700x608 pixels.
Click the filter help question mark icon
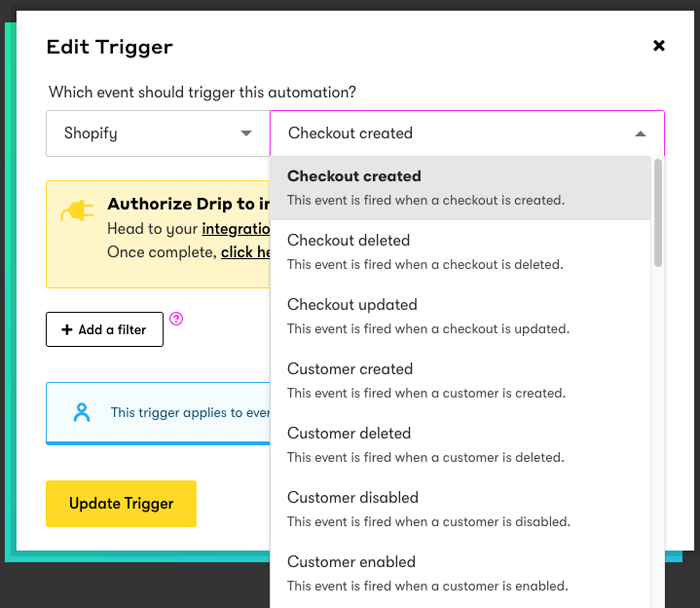point(176,319)
